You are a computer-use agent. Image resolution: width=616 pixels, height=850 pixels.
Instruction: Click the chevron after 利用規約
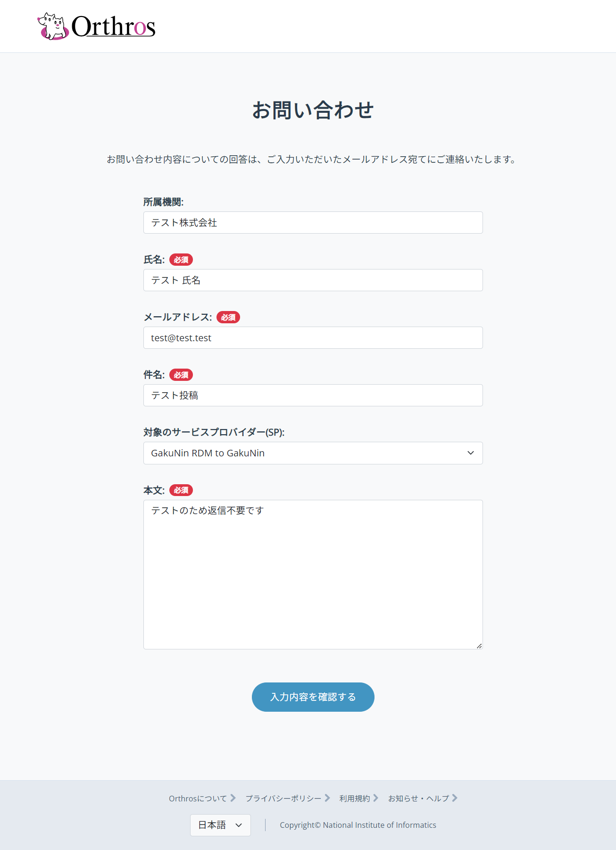click(x=376, y=798)
